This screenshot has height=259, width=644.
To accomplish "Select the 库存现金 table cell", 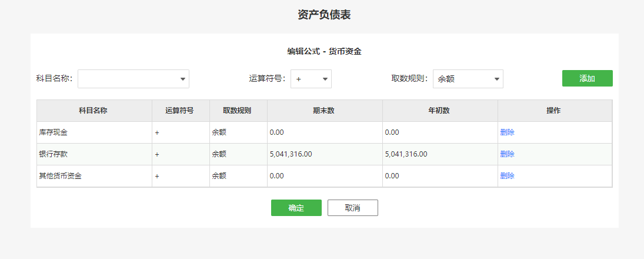I will 95,132.
